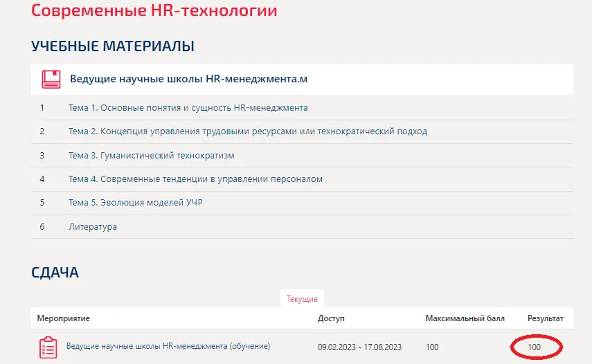Image resolution: width=592 pixels, height=364 pixels.
Task: Click the 'СДАЧА' section heading
Action: tap(55, 273)
